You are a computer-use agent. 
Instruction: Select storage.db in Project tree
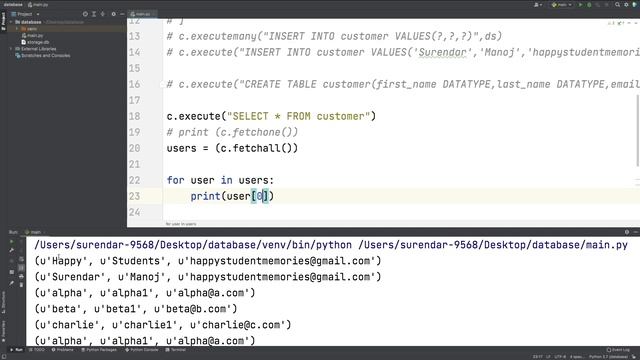(35, 42)
